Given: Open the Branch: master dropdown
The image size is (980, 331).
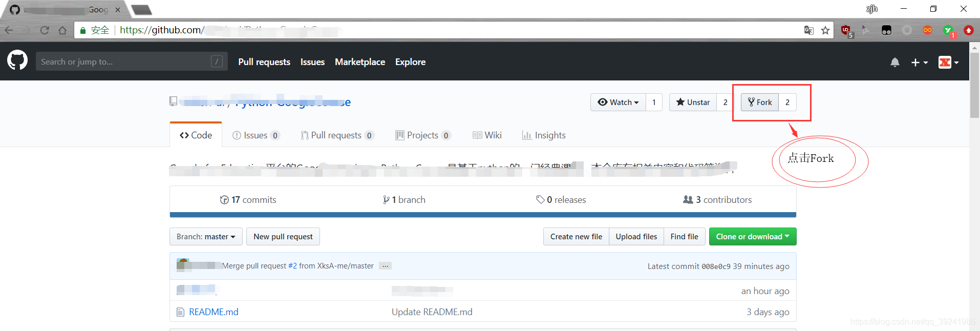Looking at the screenshot, I should pyautogui.click(x=206, y=236).
